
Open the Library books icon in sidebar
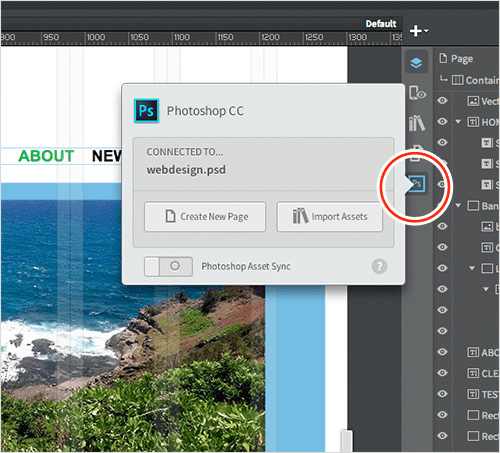click(417, 123)
